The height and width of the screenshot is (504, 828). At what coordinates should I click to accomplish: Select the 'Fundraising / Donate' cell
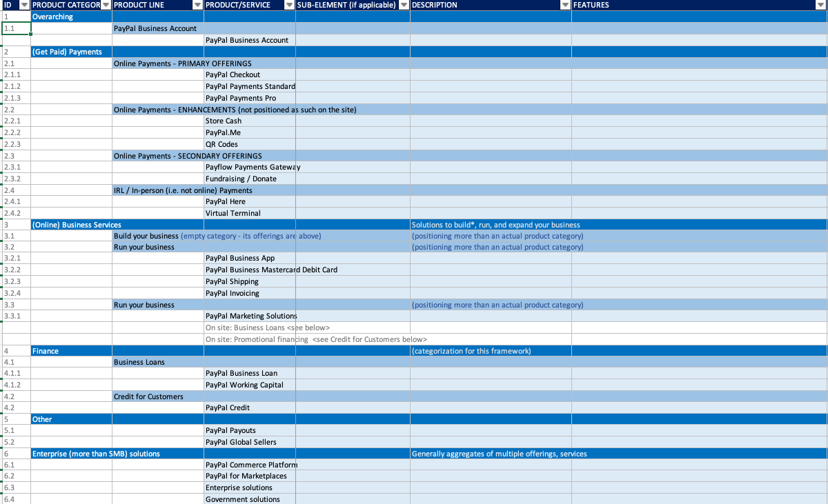tap(250, 179)
